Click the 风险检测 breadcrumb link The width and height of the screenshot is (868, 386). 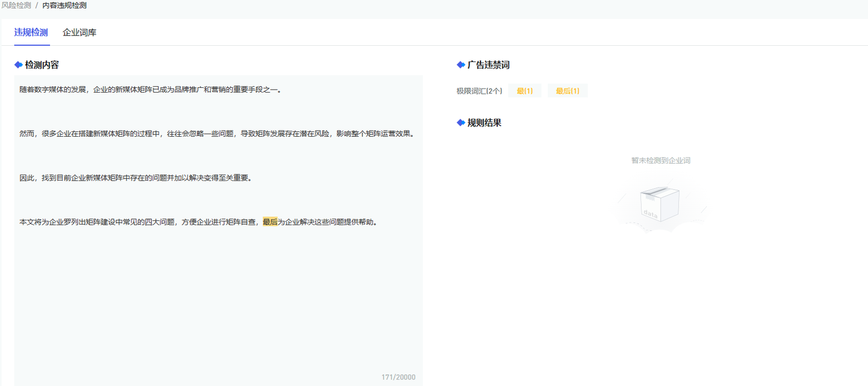pos(16,5)
